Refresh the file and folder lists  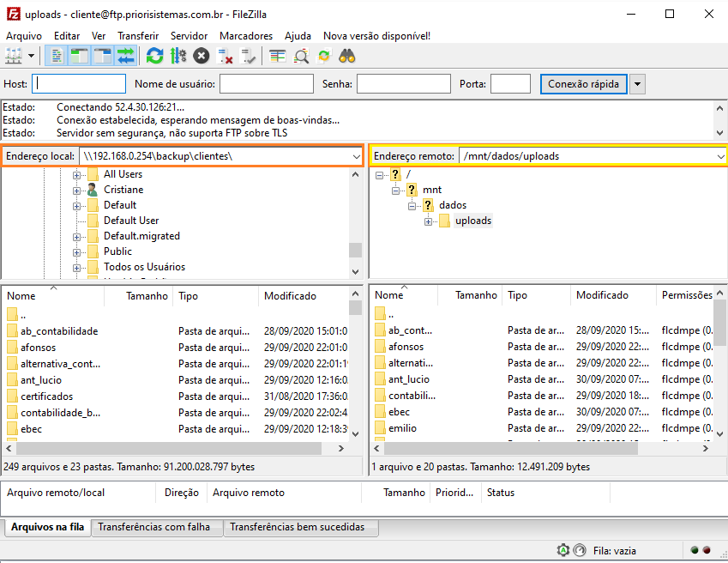(x=154, y=56)
